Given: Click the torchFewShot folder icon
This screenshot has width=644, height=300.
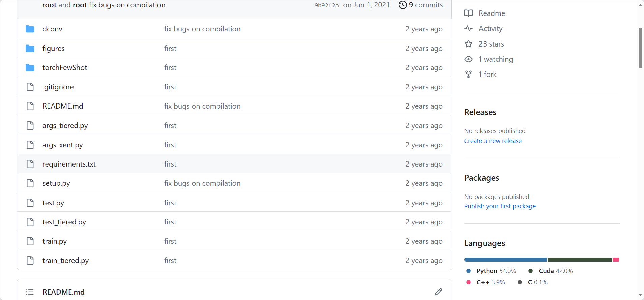Looking at the screenshot, I should pyautogui.click(x=30, y=68).
